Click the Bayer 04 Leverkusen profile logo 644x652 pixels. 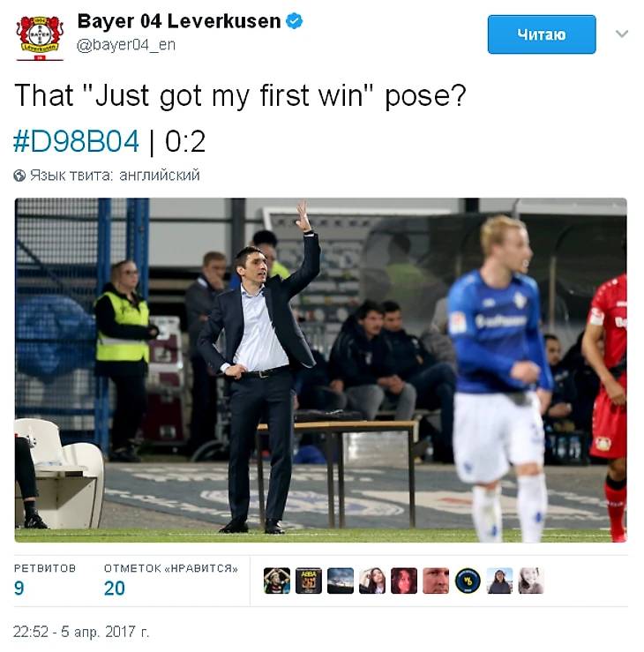point(40,38)
